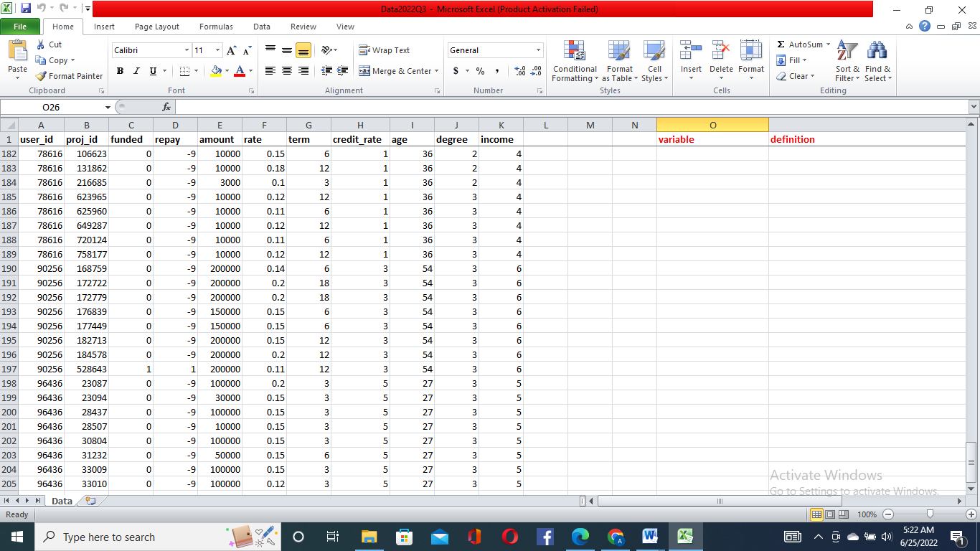Set Bottom Align vertical alignment

tap(303, 50)
